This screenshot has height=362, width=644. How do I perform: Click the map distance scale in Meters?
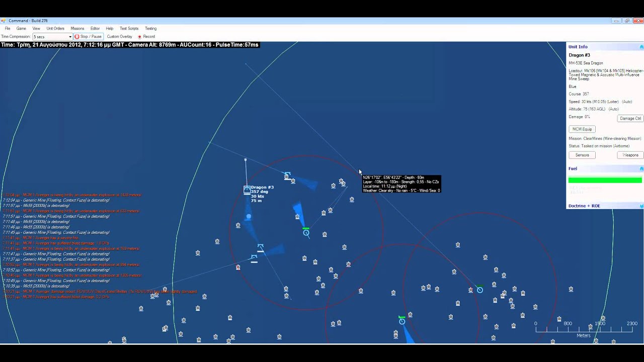pyautogui.click(x=584, y=329)
